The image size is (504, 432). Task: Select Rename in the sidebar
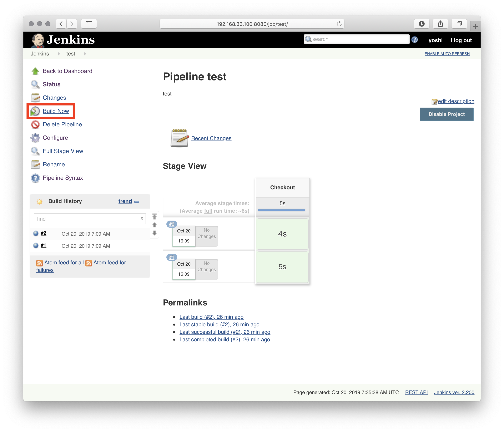tap(54, 164)
